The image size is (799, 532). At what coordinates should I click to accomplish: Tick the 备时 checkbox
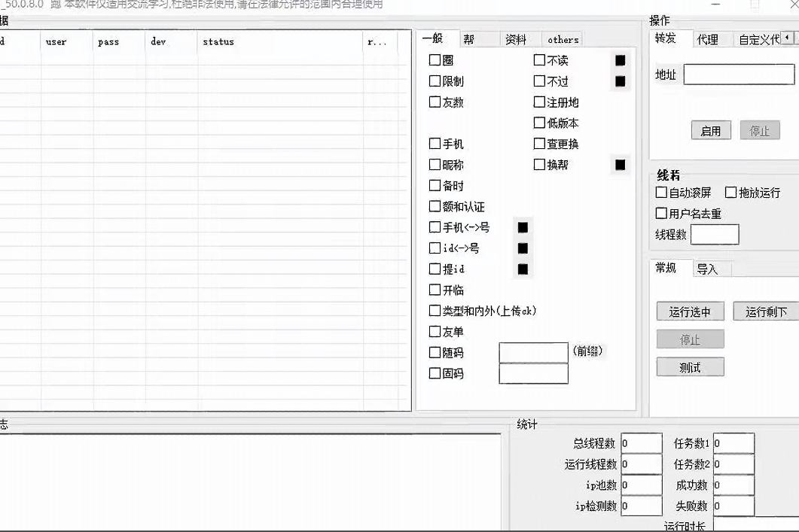click(x=435, y=185)
